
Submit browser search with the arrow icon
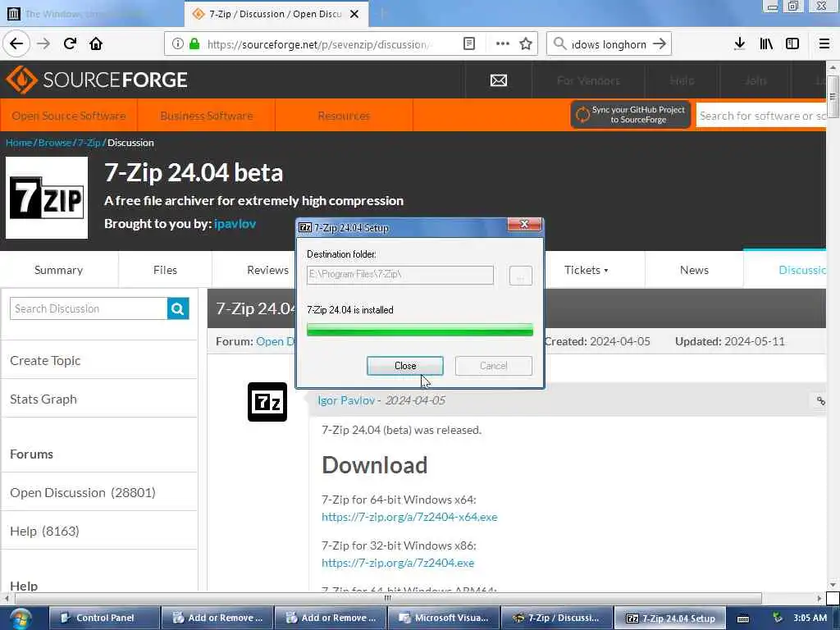point(660,44)
